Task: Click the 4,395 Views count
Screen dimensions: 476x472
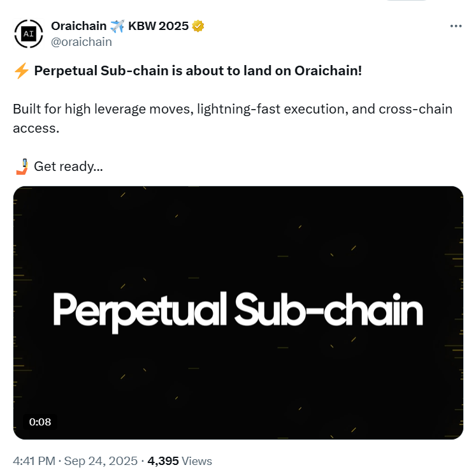Action: click(163, 461)
